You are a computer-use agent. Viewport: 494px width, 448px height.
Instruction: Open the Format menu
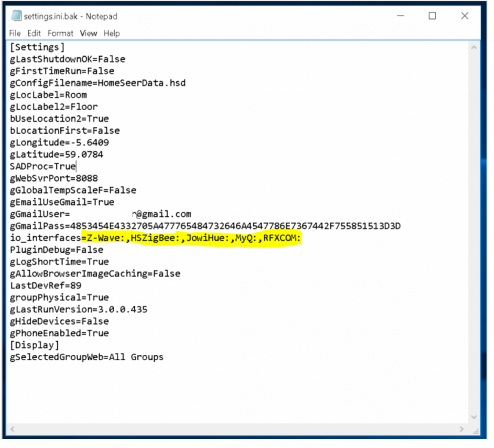click(x=60, y=33)
